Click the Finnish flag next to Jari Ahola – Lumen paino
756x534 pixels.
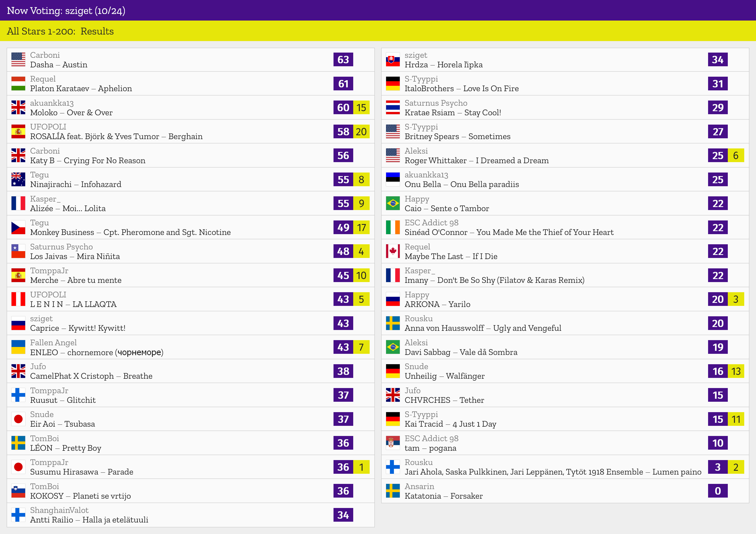coord(393,467)
